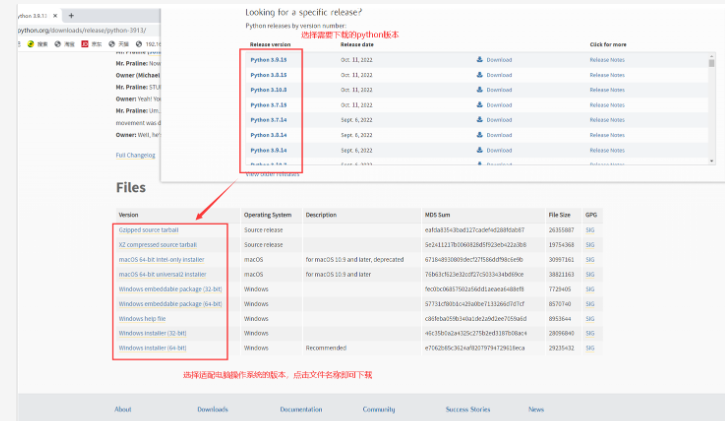Viewport: 725px width, 421px height.
Task: Open the Python 3.8.14 release link
Action: pyautogui.click(x=269, y=135)
